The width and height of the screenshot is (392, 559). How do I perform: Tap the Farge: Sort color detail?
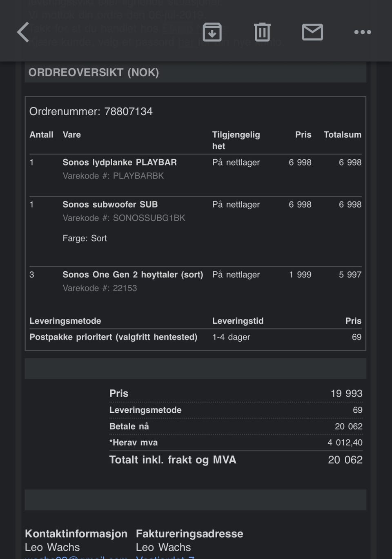point(85,238)
